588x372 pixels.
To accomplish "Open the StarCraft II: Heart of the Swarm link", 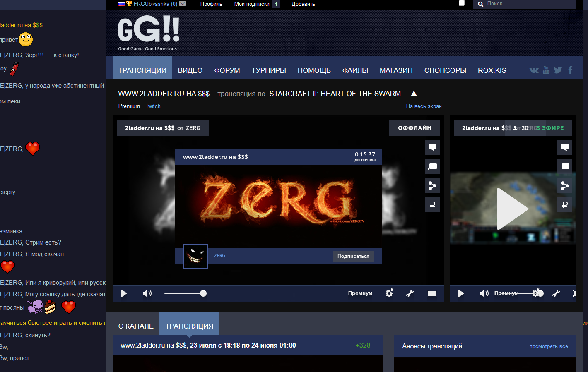I will [x=335, y=94].
